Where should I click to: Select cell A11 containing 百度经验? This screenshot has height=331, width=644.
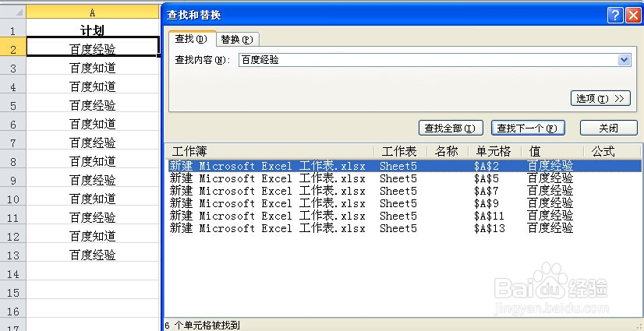click(x=93, y=215)
